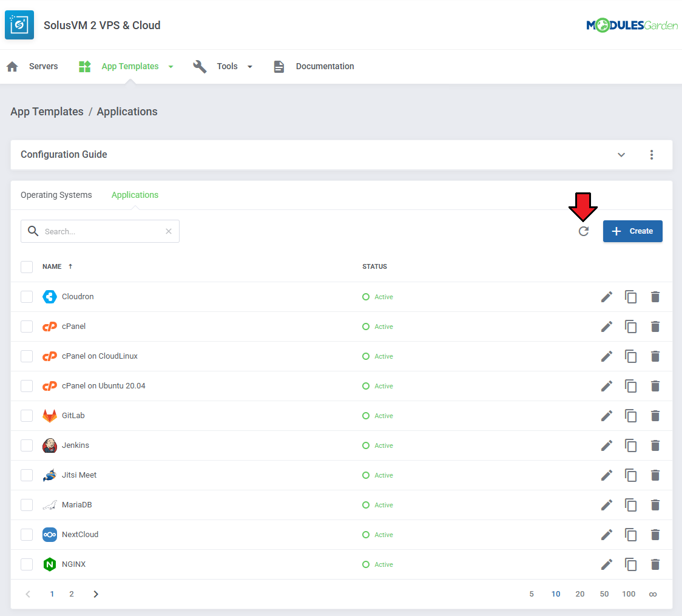This screenshot has width=682, height=616.
Task: Check the Jitsi Meet row checkbox
Action: [x=27, y=475]
